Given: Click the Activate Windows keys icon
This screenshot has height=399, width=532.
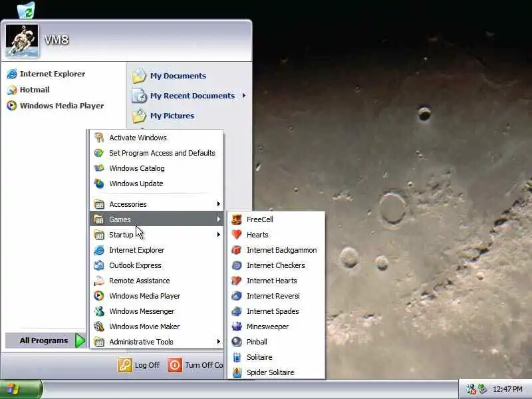Looking at the screenshot, I should click(x=98, y=138).
